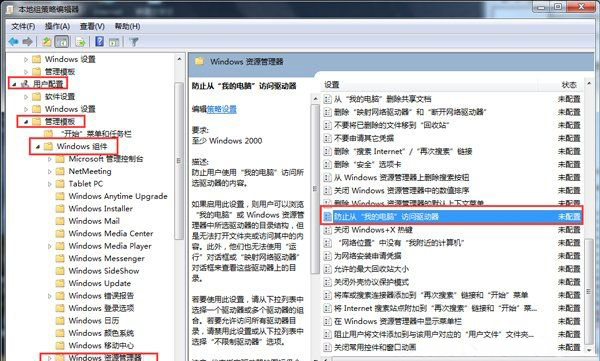
Task: Expand the Windows 错误报告 node arrow
Action: coord(50,296)
